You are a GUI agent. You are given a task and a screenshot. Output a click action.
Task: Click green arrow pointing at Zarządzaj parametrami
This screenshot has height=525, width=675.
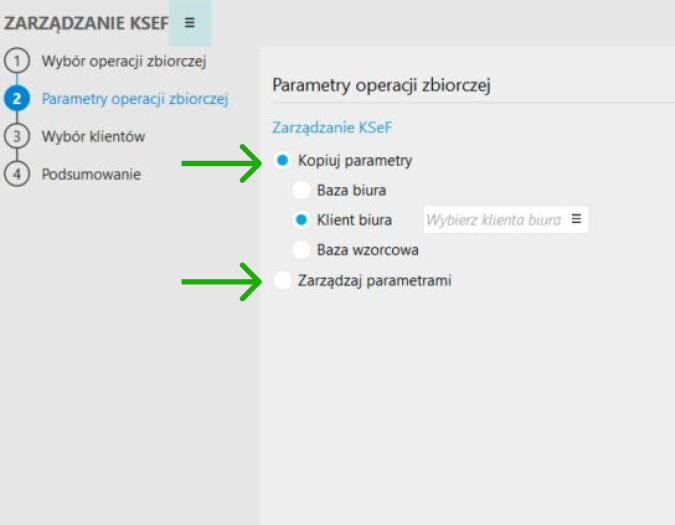coord(220,281)
